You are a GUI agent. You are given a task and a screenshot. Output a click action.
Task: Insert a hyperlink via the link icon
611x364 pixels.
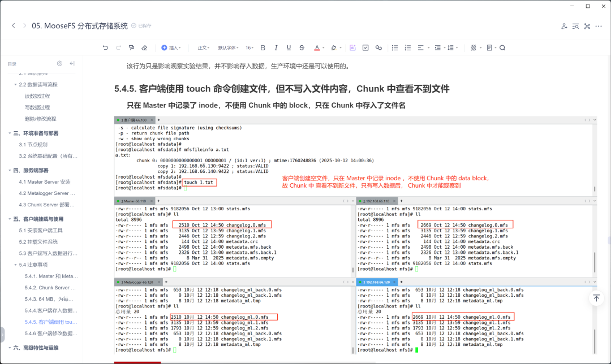click(x=378, y=47)
